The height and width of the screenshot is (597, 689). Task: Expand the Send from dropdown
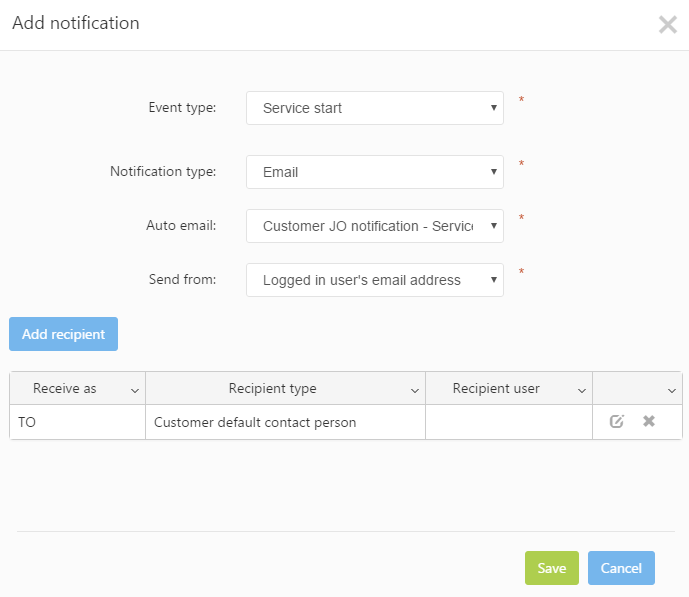point(374,280)
